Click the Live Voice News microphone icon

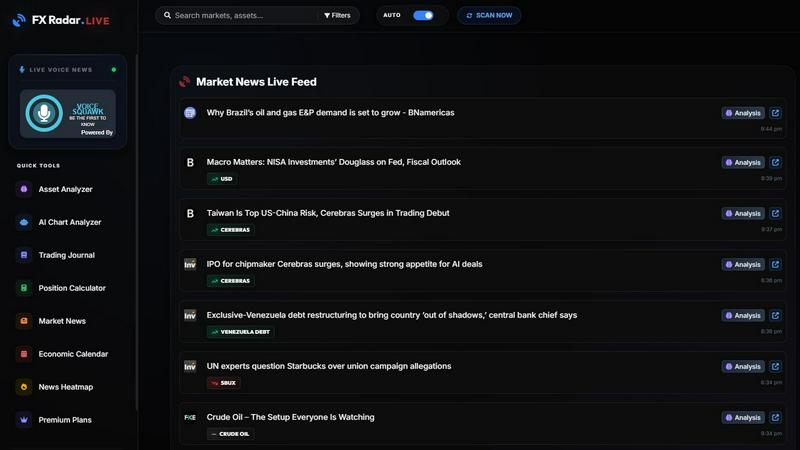[x=21, y=69]
